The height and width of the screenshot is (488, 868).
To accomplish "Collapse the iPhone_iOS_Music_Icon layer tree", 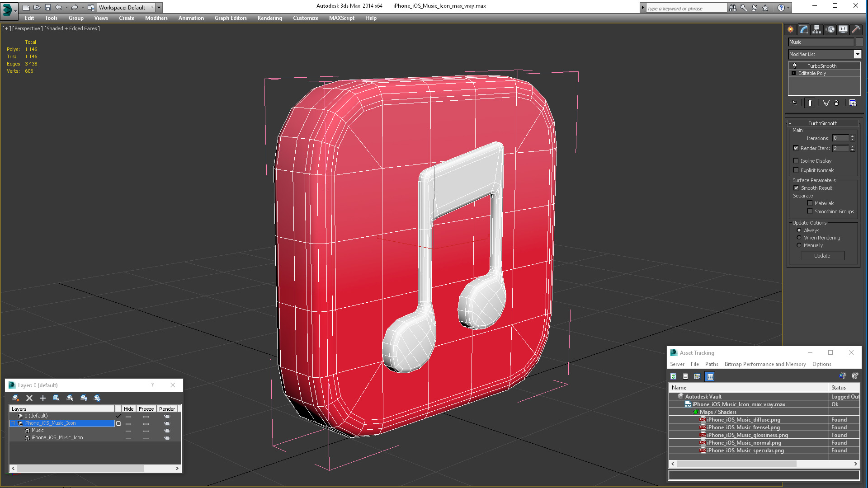I will point(13,423).
